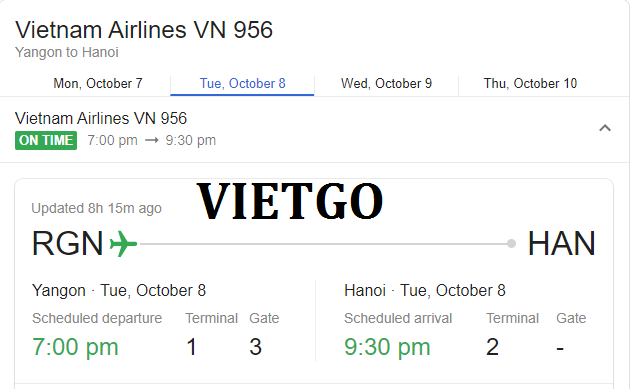Click the gray arrival dot on flight line
The image size is (630, 389).
pos(511,244)
